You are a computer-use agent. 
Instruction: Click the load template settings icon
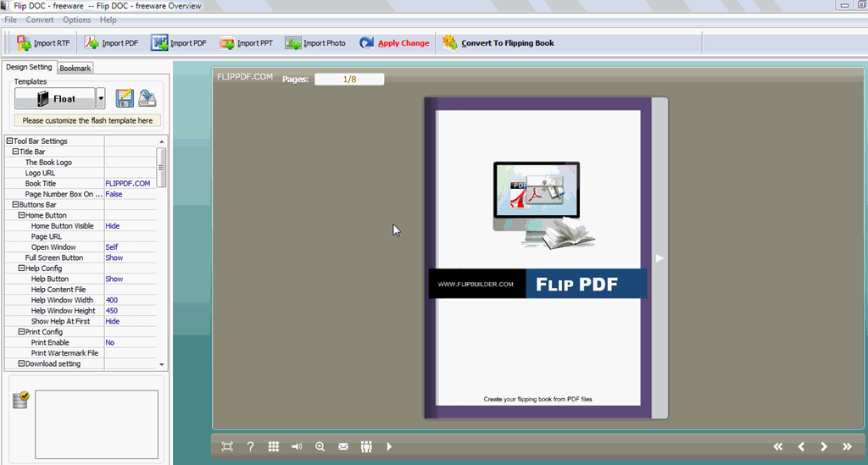pyautogui.click(x=147, y=98)
